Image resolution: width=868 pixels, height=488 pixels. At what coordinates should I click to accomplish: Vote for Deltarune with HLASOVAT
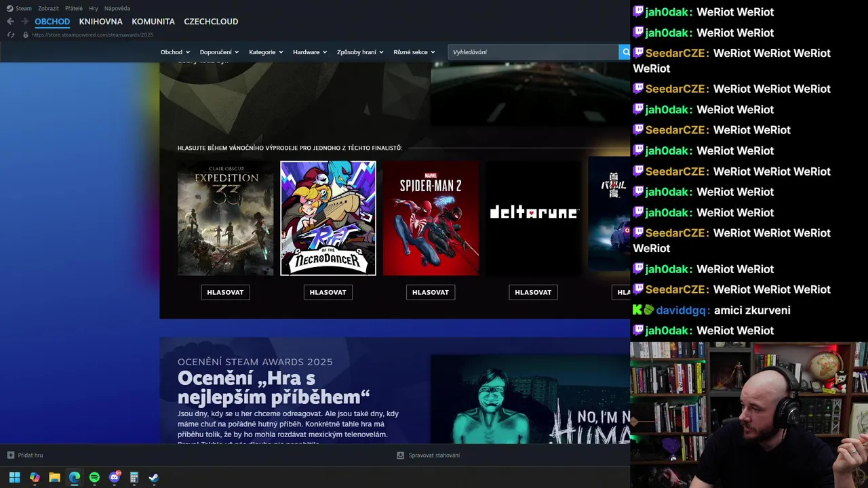[x=533, y=292]
